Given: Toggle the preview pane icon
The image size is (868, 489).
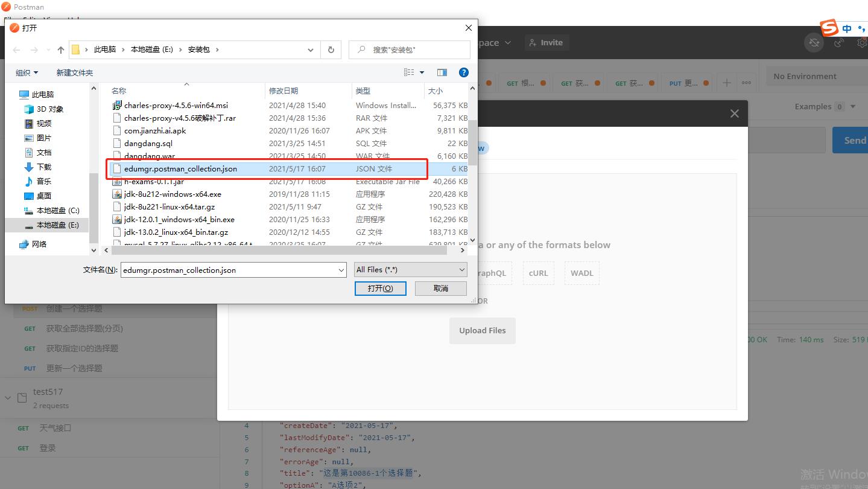Looking at the screenshot, I should pyautogui.click(x=442, y=72).
